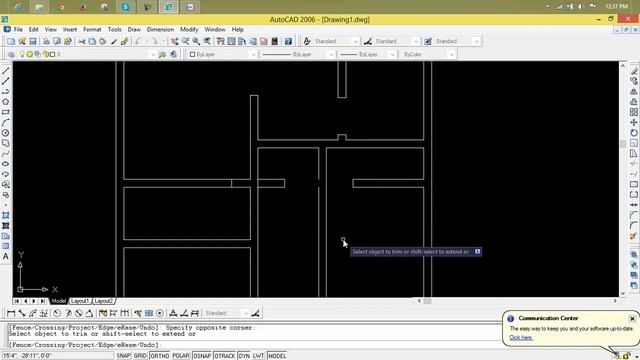Open the Layer Properties Manager icon

click(11, 54)
